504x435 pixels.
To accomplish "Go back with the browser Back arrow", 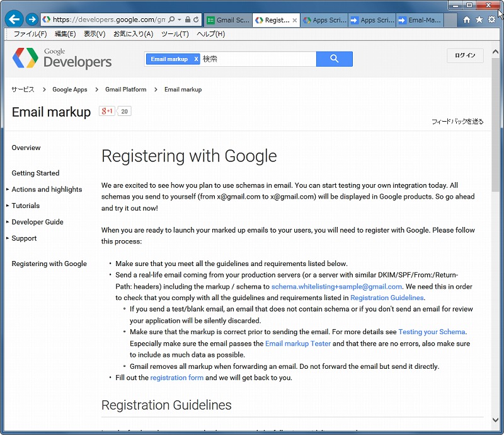I will coord(14,20).
